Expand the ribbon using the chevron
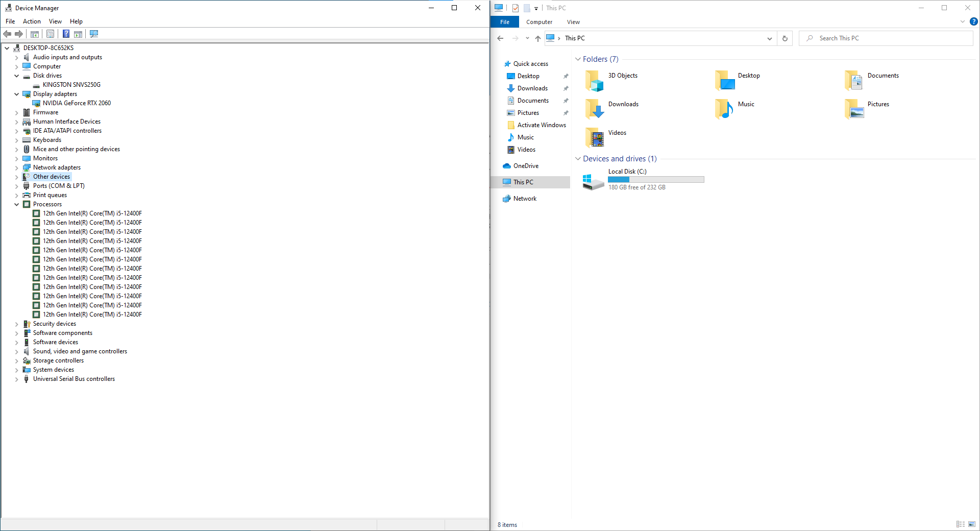 963,22
